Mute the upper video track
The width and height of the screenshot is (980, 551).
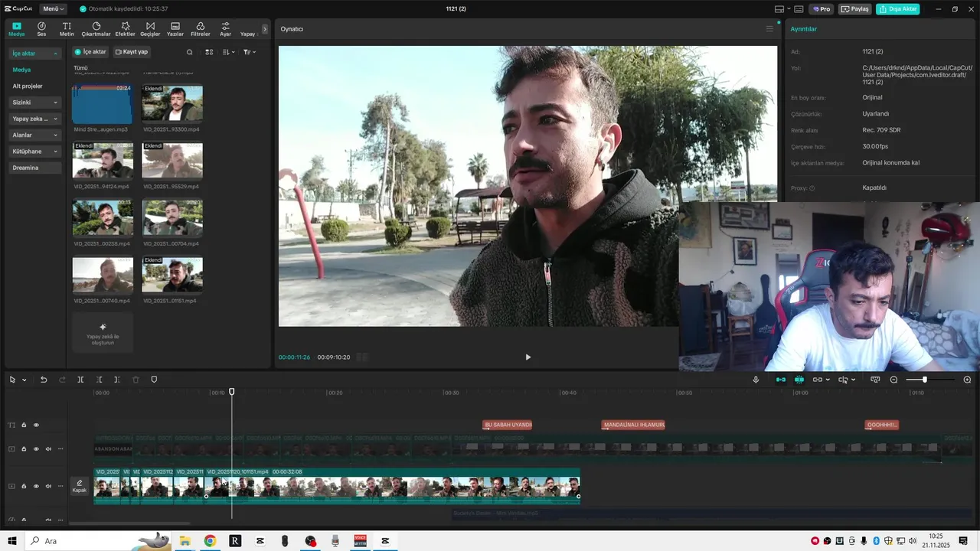click(x=48, y=449)
